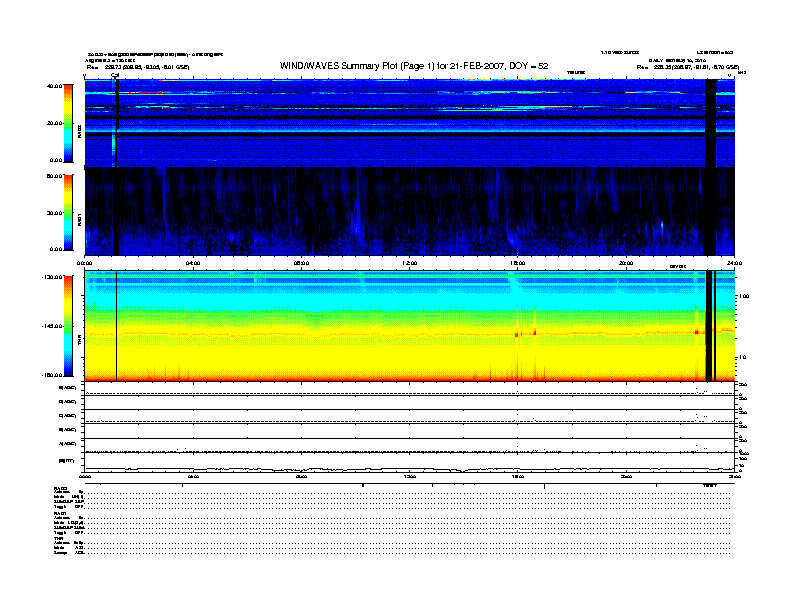Click the red burst near 16:00 in TNR

517,334
